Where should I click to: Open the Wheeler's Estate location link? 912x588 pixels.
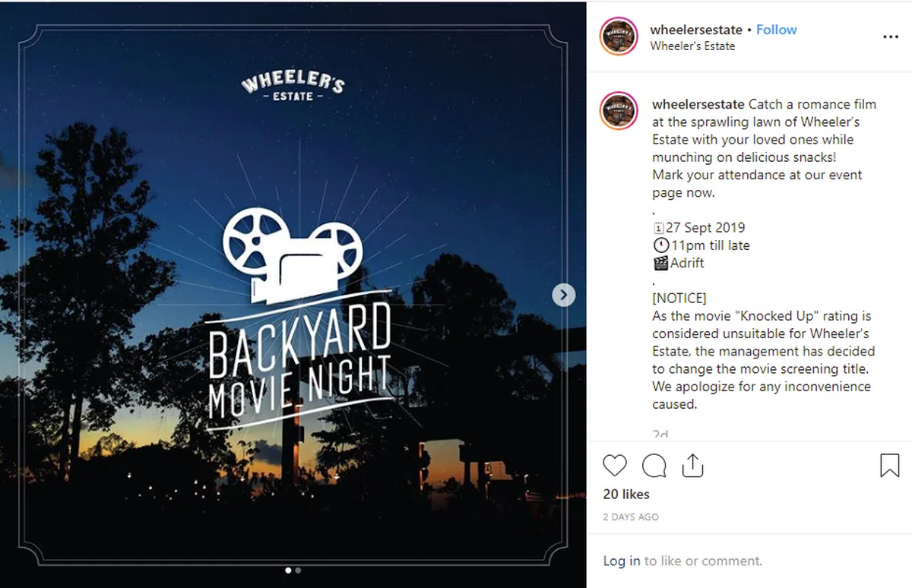pyautogui.click(x=692, y=46)
